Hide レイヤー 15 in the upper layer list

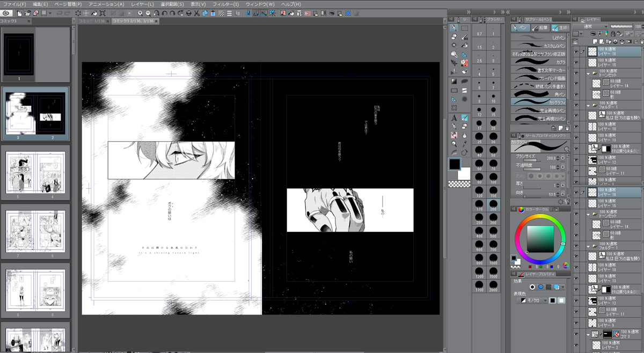[x=576, y=63]
